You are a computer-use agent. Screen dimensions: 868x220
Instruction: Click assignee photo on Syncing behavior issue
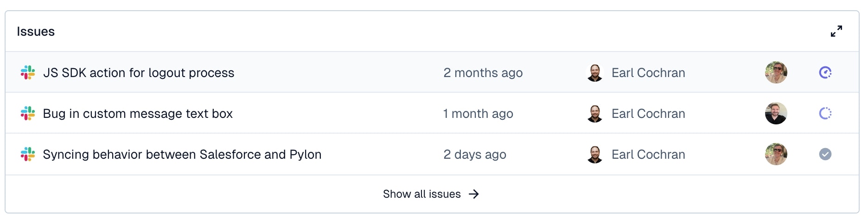click(776, 154)
